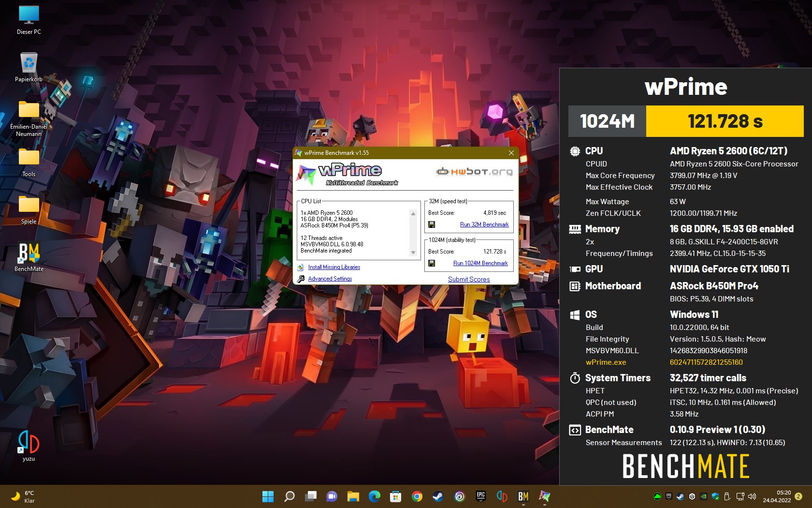Switch to BenchMate in the taskbar
Image resolution: width=812 pixels, height=508 pixels.
[x=523, y=496]
